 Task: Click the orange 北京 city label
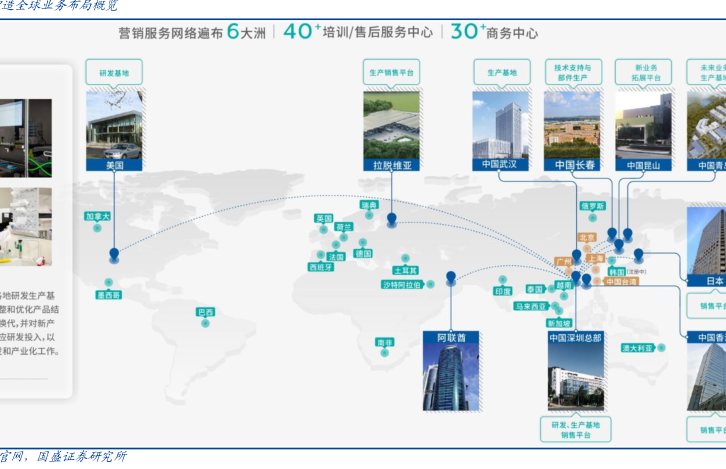point(586,238)
